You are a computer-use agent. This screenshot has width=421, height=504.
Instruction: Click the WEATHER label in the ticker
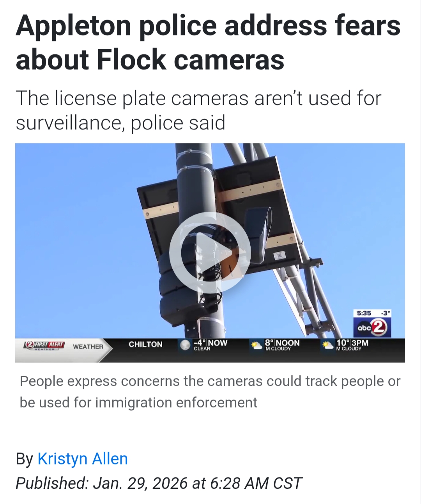(x=88, y=347)
